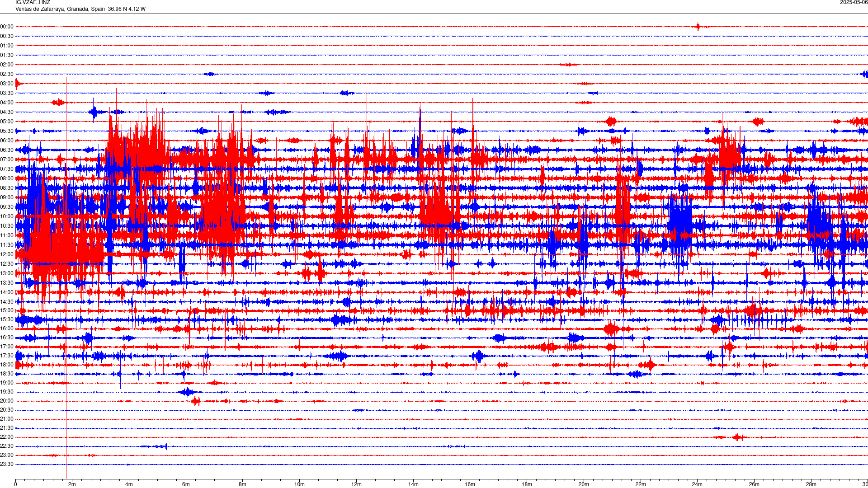This screenshot has height=488, width=868.
Task: Select the 11:00 time row label
Action: [x=7, y=235]
